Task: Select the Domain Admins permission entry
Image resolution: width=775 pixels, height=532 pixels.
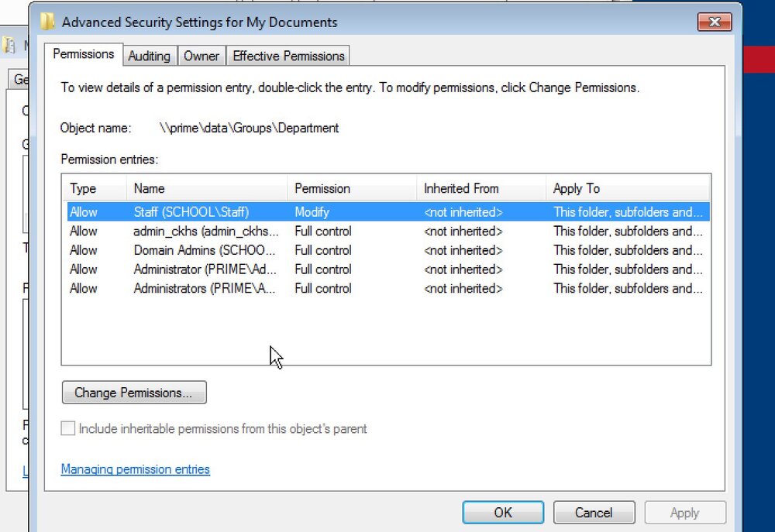Action: (388, 250)
